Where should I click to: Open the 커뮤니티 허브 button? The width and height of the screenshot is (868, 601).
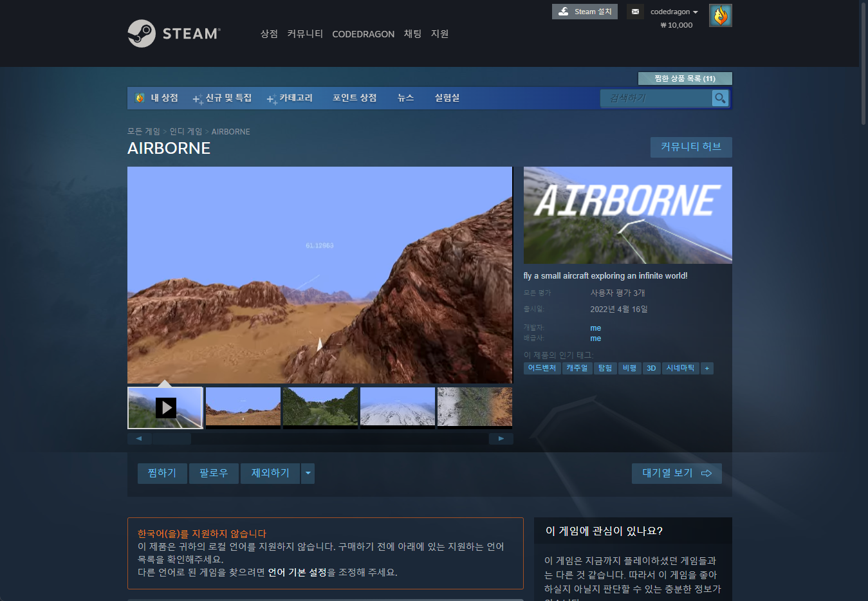[x=691, y=147]
